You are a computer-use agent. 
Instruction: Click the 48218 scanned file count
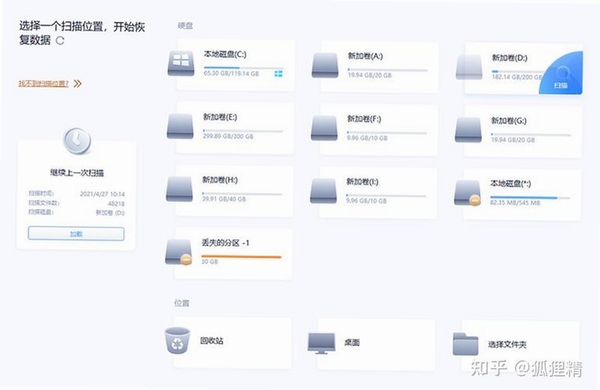[x=116, y=204]
